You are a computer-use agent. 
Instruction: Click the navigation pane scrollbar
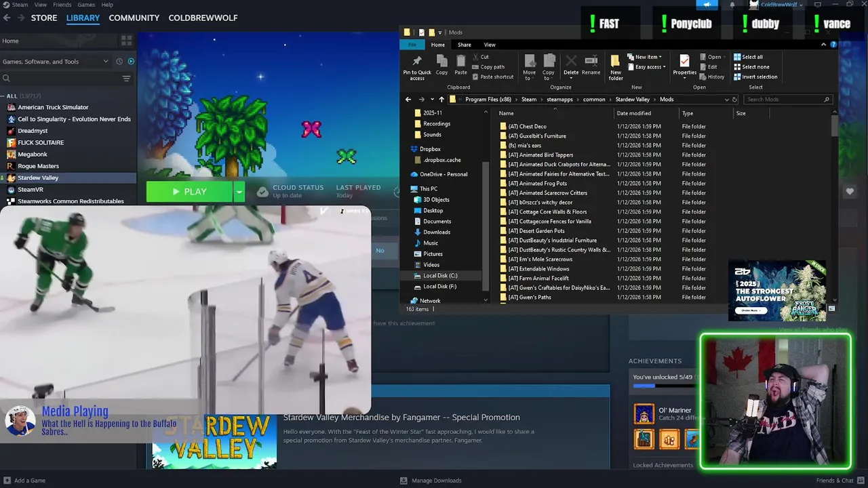coord(485,226)
